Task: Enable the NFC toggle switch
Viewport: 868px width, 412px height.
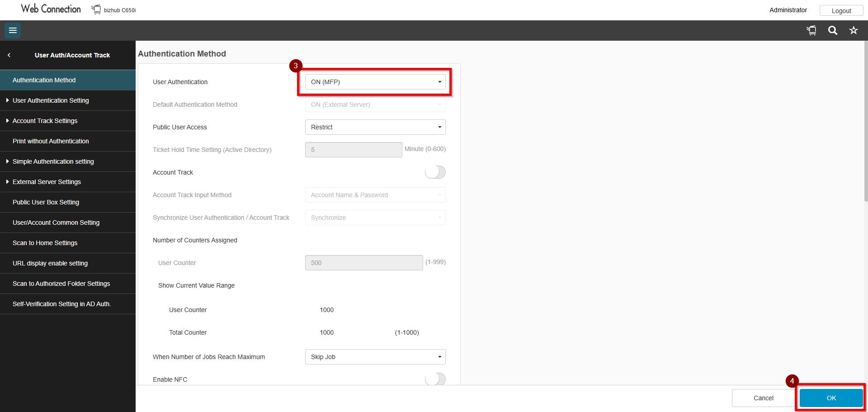Action: (435, 379)
